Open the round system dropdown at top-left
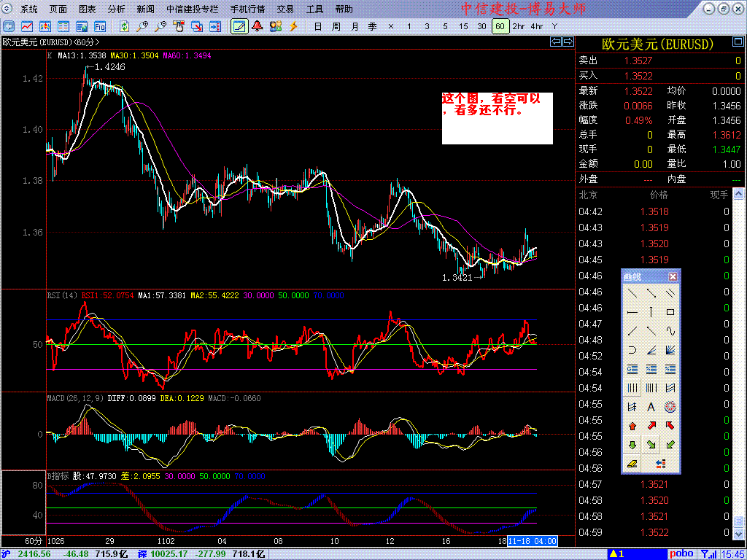The height and width of the screenshot is (560, 747). tap(8, 9)
